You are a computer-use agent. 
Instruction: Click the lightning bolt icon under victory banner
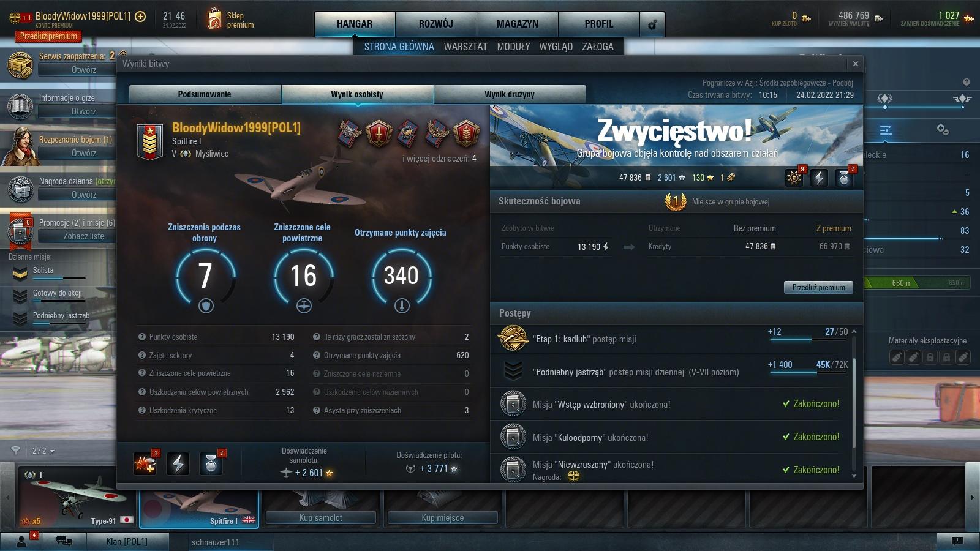[x=819, y=178]
